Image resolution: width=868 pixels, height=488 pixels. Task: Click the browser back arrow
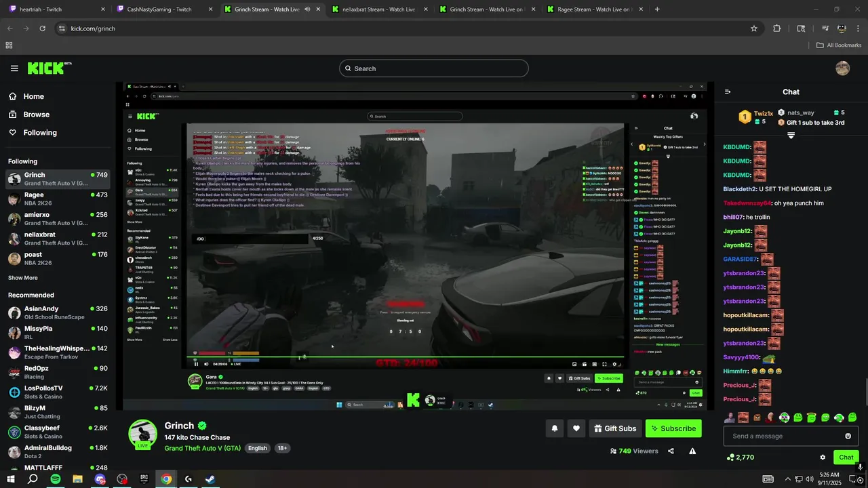click(x=9, y=28)
